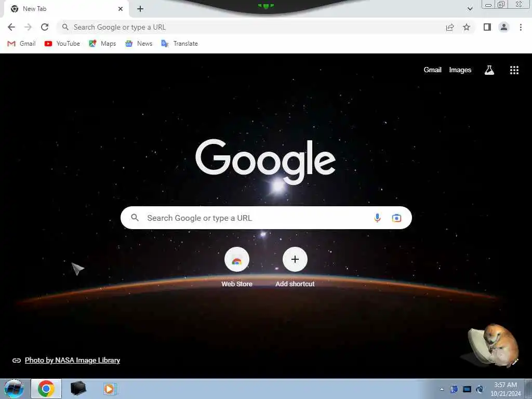Open the YouTube bookmark
Image resolution: width=532 pixels, height=399 pixels.
[62, 44]
